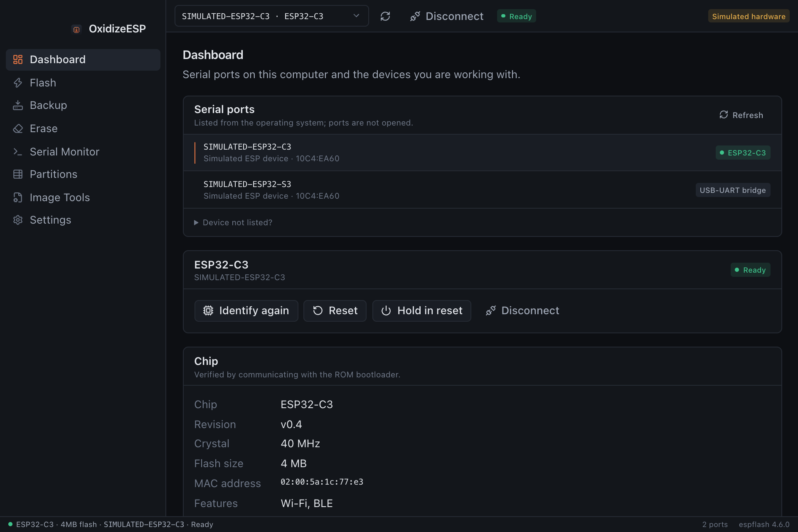Refresh the serial ports list
This screenshot has height=532, width=798.
point(741,115)
